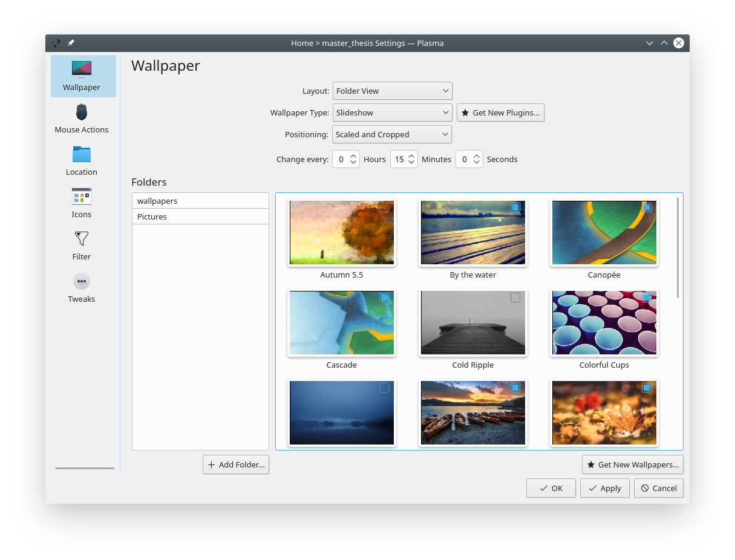Select the Pictures folder entry
Screen dimensions: 735x560
[200, 217]
